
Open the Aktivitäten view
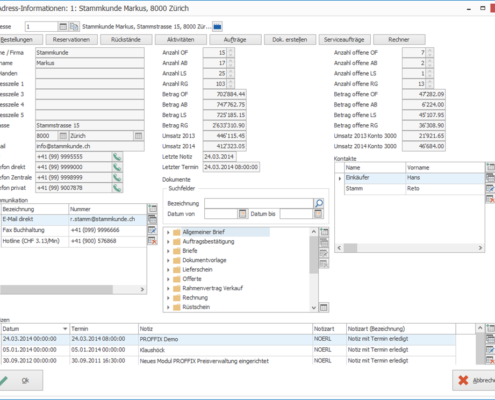pos(181,39)
